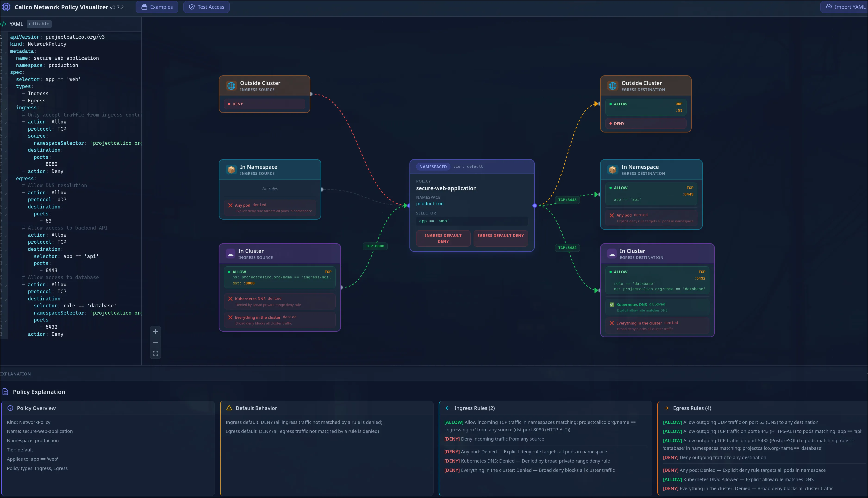Click green check beside Kubernetes DNS allowed

(x=612, y=304)
